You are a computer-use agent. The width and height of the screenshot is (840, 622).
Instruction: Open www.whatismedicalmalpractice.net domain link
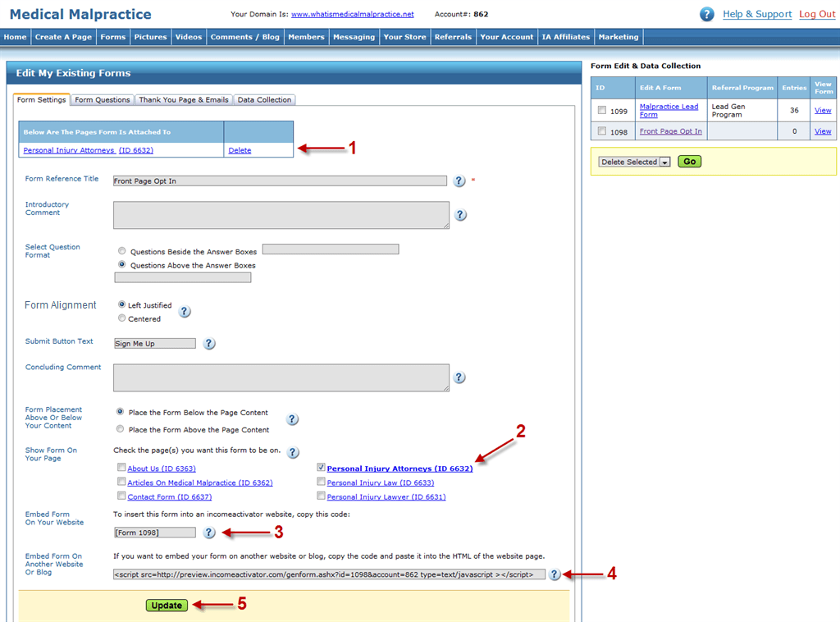point(353,15)
